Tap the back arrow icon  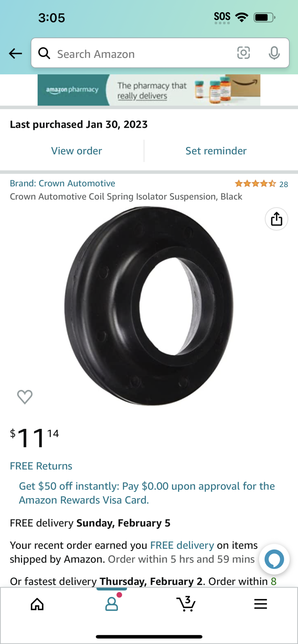[15, 53]
